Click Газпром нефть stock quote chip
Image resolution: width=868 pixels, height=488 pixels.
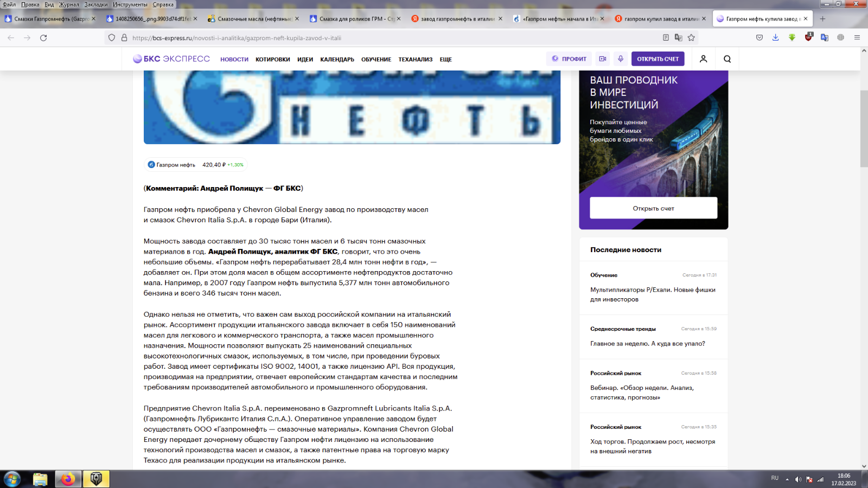click(x=196, y=165)
